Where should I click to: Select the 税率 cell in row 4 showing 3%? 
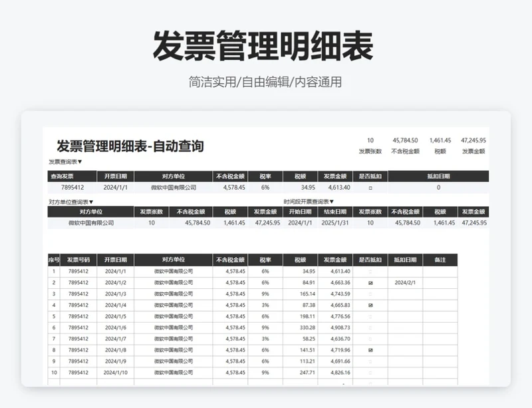click(265, 305)
